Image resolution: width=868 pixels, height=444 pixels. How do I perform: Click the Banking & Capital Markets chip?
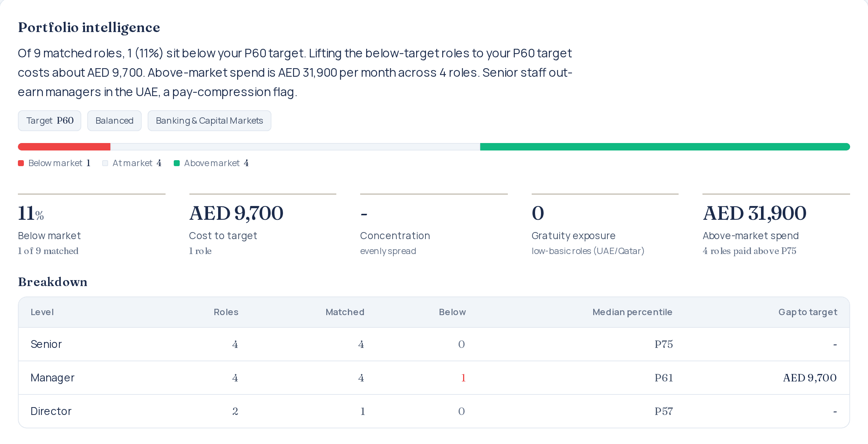pos(210,121)
